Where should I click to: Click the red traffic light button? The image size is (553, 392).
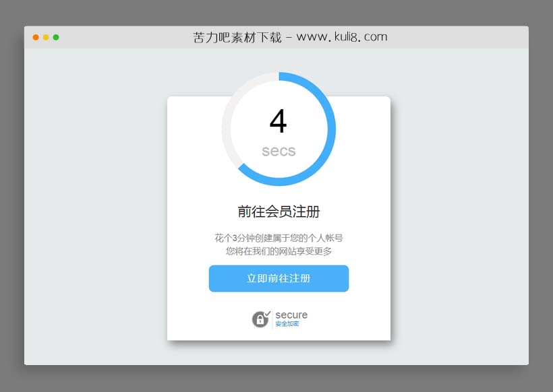coord(34,38)
